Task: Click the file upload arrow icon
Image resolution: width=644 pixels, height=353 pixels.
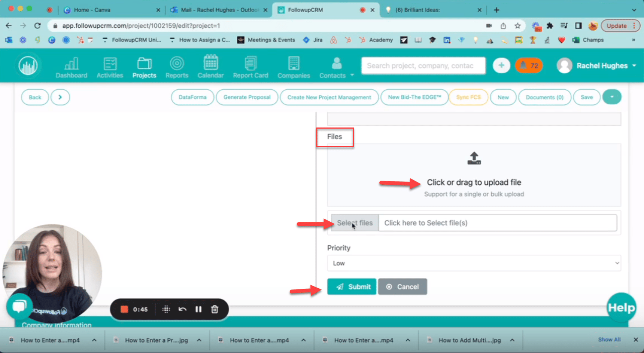Action: tap(474, 158)
